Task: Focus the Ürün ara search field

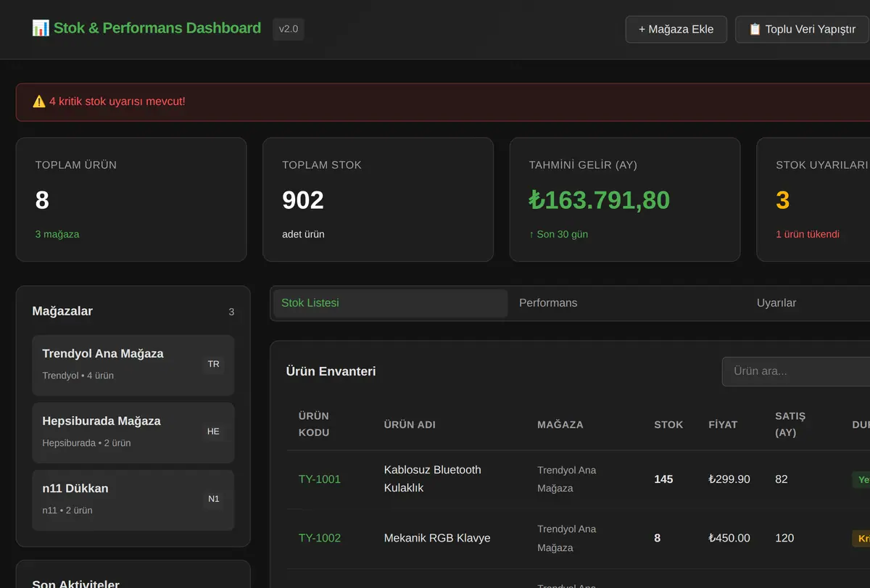Action: [x=796, y=371]
